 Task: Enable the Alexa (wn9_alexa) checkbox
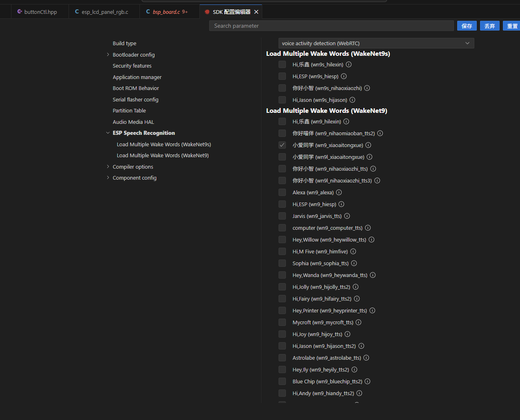click(282, 192)
